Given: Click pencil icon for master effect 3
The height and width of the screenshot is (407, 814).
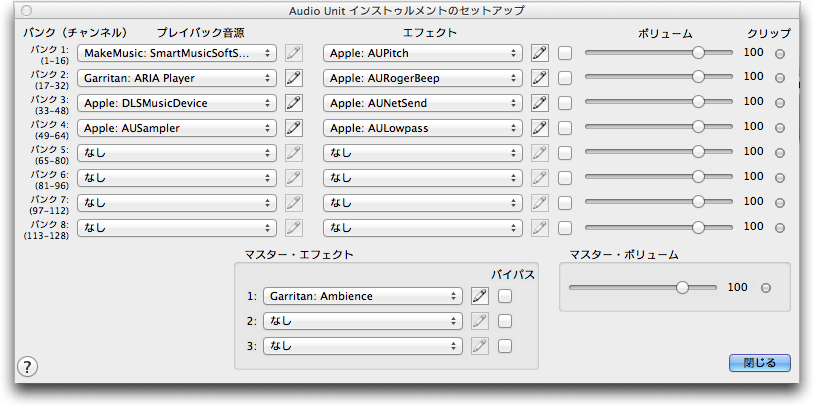Looking at the screenshot, I should [x=480, y=346].
